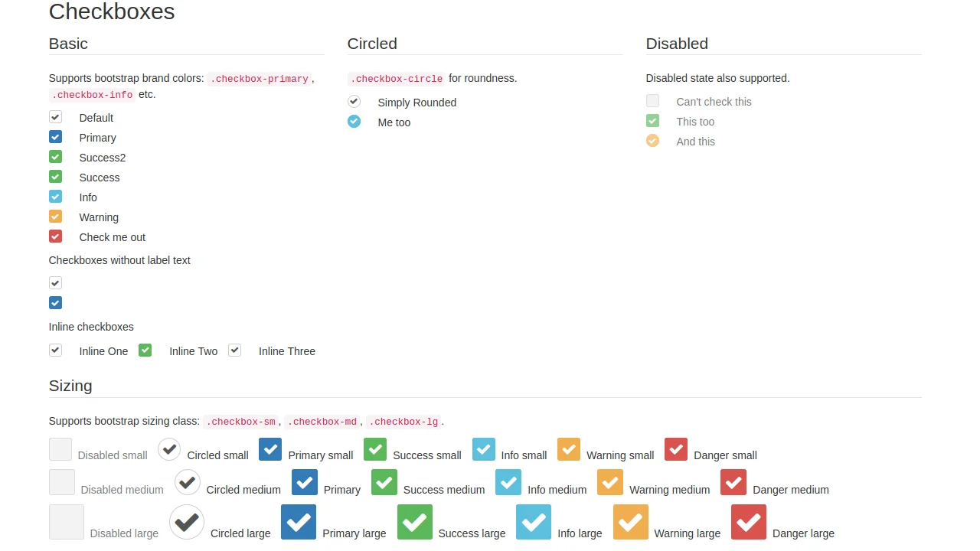Uncheck the Default checkbox
This screenshot has height=551, width=980.
point(55,117)
